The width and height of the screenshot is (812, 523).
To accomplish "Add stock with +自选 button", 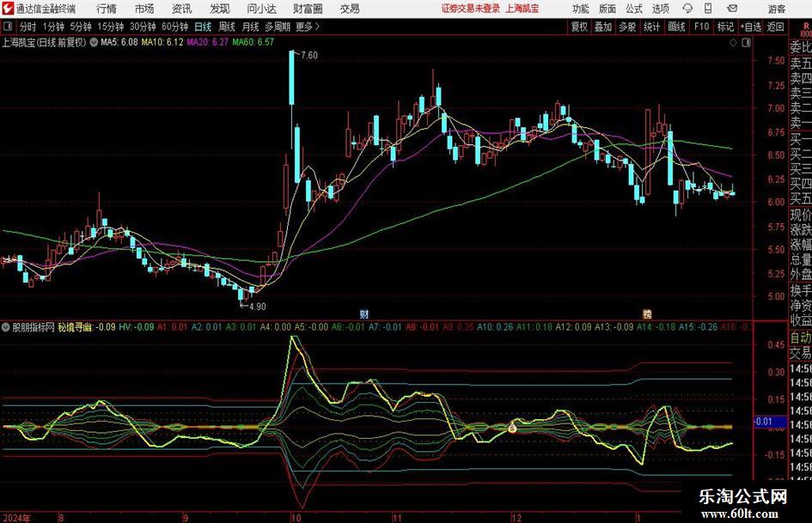I will point(750,27).
